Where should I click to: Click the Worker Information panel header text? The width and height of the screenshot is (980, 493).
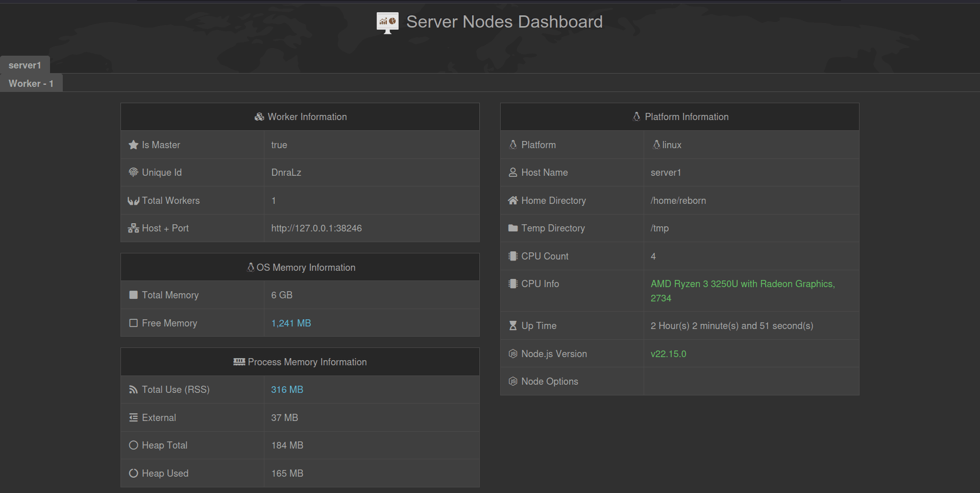click(x=307, y=117)
